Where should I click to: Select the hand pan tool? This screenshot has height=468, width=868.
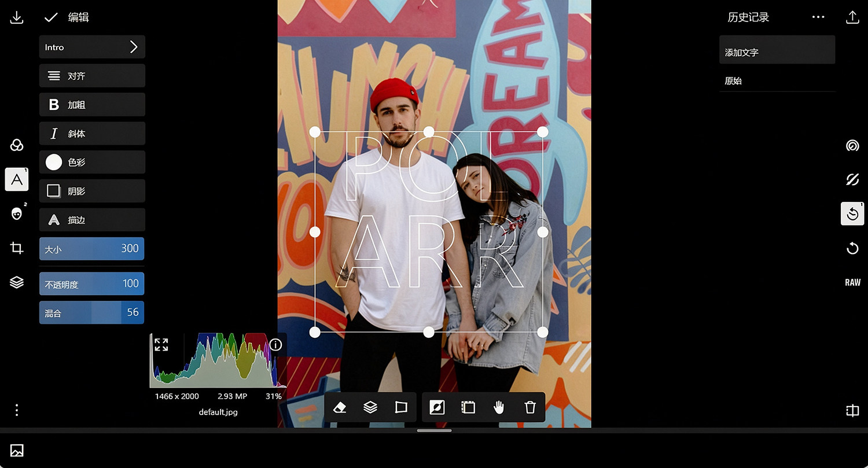coord(499,407)
